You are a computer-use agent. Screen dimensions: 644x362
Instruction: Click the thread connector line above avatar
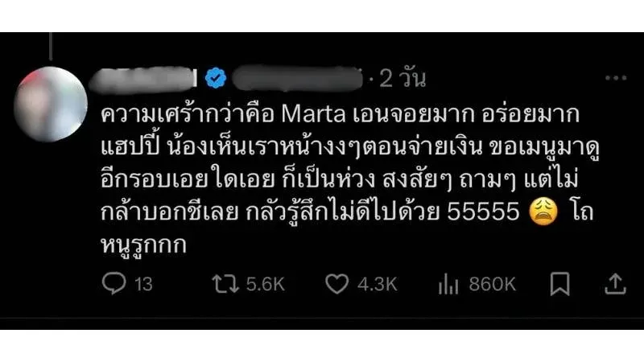coord(51,46)
